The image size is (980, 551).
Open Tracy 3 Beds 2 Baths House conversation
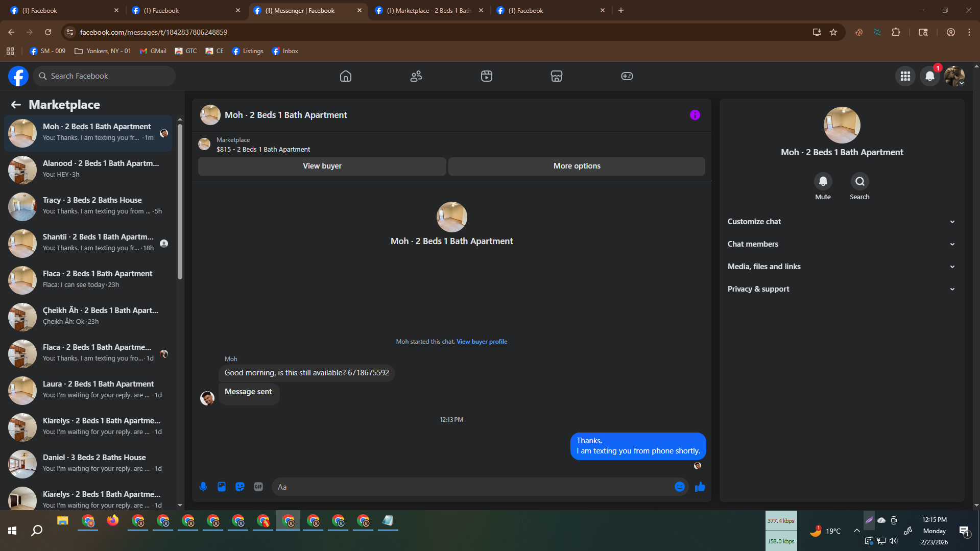click(x=88, y=206)
